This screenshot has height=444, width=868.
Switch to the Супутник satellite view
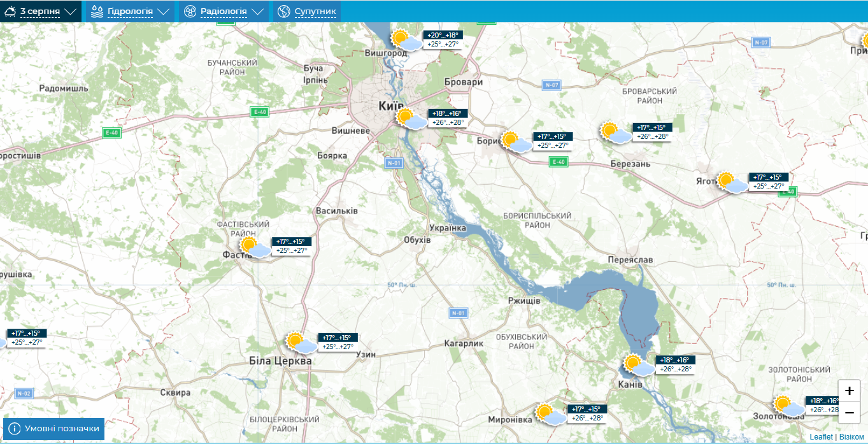click(307, 11)
